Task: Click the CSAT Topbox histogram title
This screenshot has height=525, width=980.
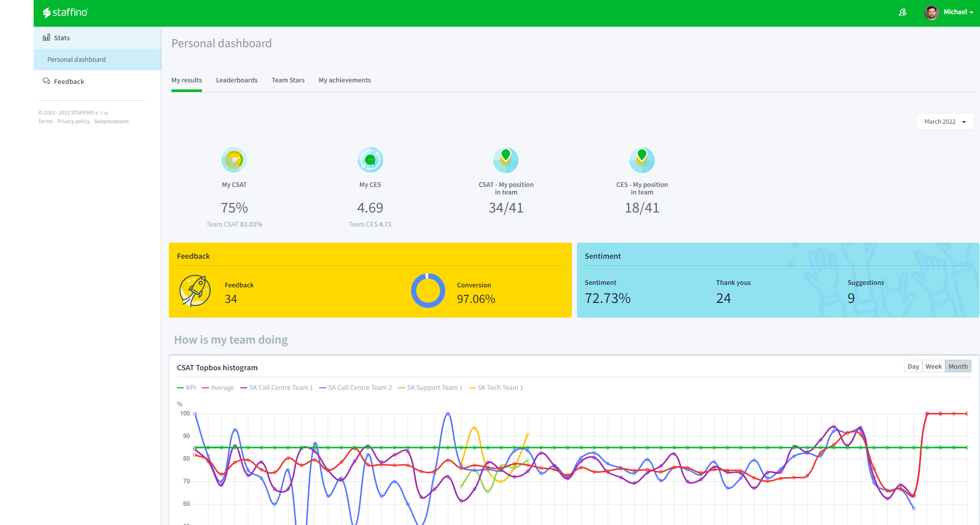Action: point(217,368)
